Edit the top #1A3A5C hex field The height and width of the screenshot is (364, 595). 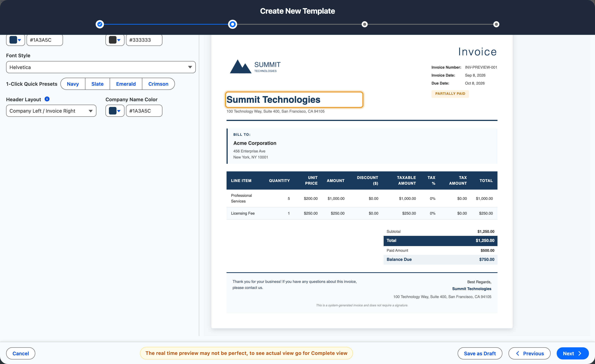pyautogui.click(x=45, y=40)
